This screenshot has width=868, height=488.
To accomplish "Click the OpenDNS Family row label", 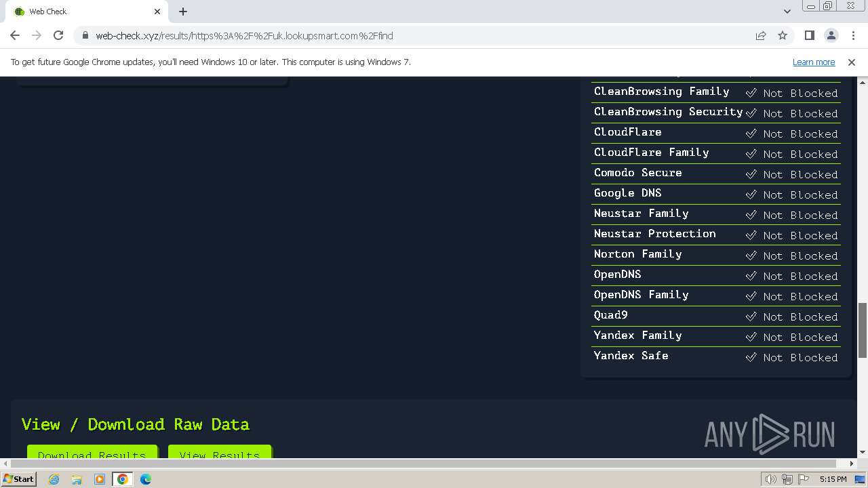I will click(x=641, y=295).
